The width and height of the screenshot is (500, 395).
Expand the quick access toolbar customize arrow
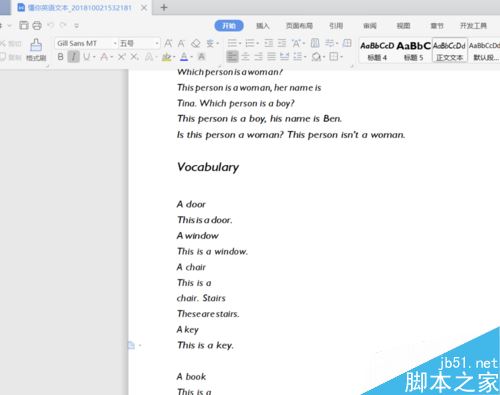point(76,26)
